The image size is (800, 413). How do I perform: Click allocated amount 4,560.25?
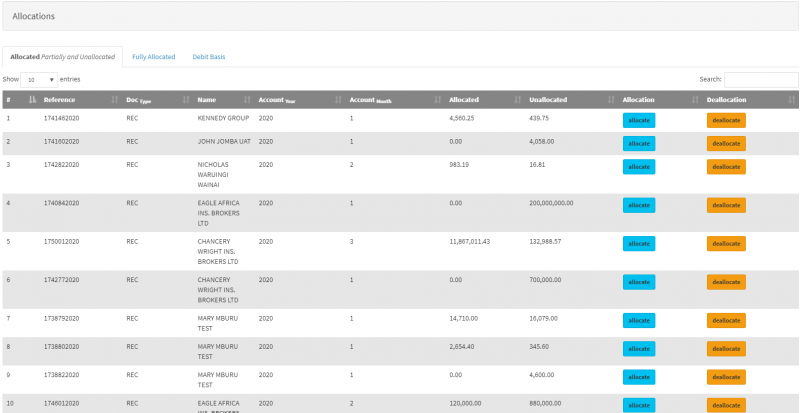[462, 118]
